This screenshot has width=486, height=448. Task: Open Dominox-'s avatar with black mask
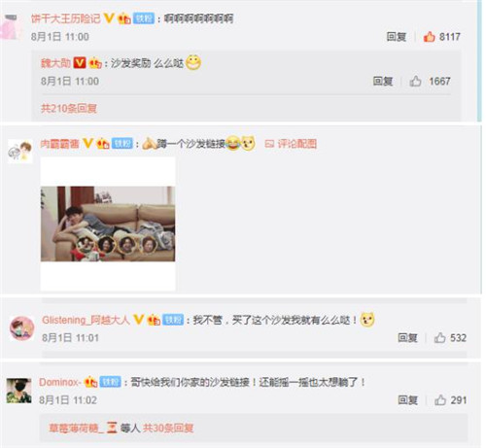tap(19, 391)
